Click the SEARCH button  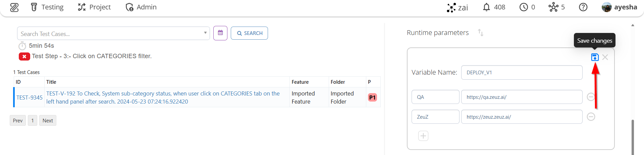249,33
